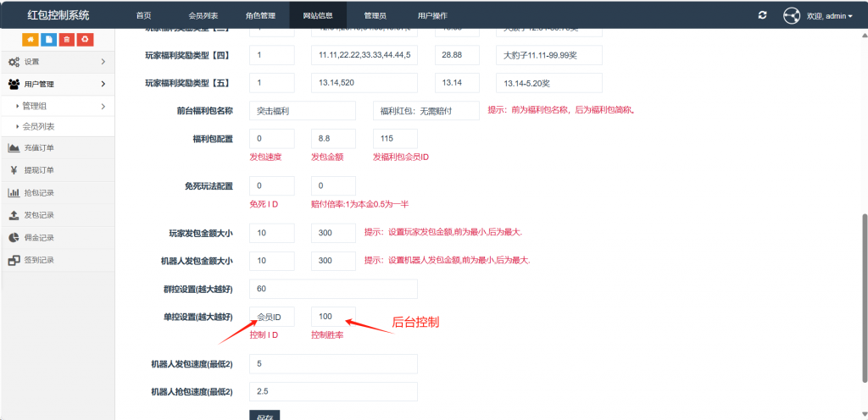Viewport: 868px width, 420px height.
Task: Click the refresh icon in top bar
Action: pos(762,15)
